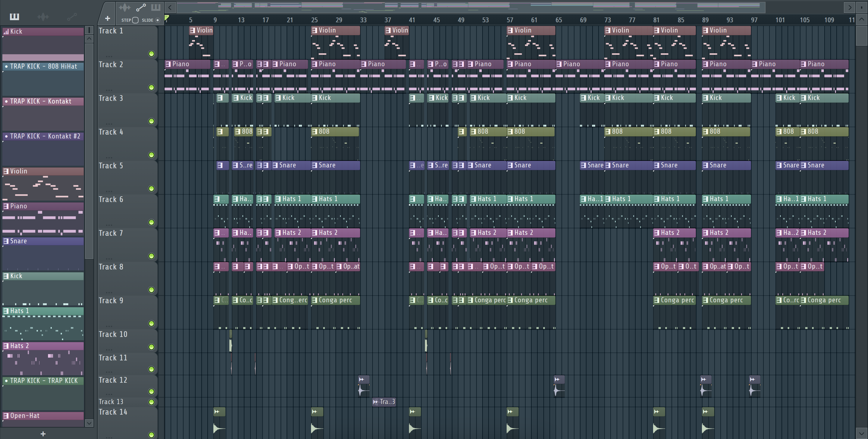The image size is (868, 439).
Task: Mute Track 10 with its green switch
Action: 151,347
